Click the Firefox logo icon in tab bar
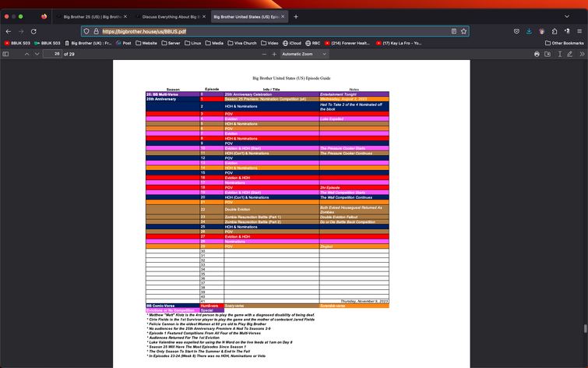 click(x=44, y=16)
